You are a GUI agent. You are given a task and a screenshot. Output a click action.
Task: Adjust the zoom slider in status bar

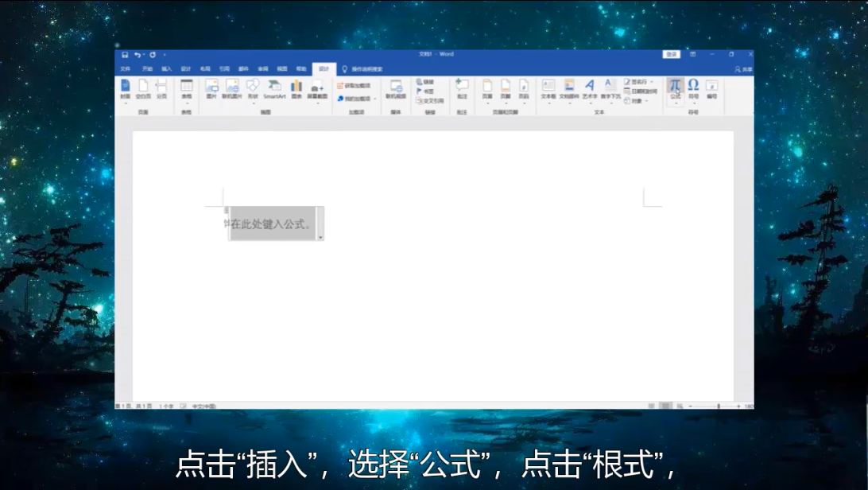click(718, 406)
